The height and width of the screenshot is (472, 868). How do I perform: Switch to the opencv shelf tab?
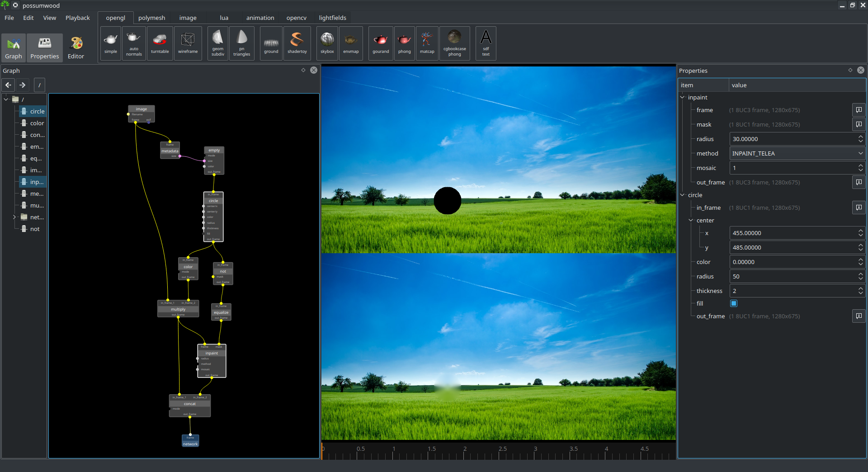click(296, 18)
